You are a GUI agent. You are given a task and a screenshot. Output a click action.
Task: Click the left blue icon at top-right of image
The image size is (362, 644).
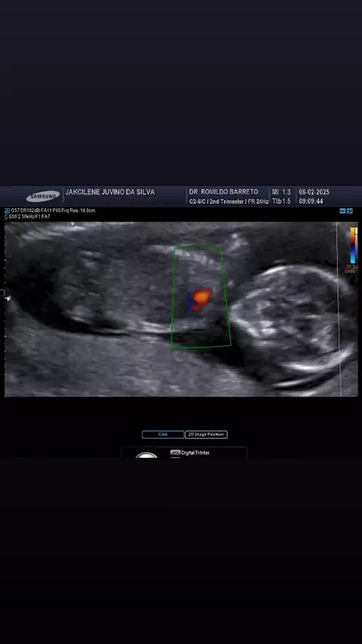(342, 210)
